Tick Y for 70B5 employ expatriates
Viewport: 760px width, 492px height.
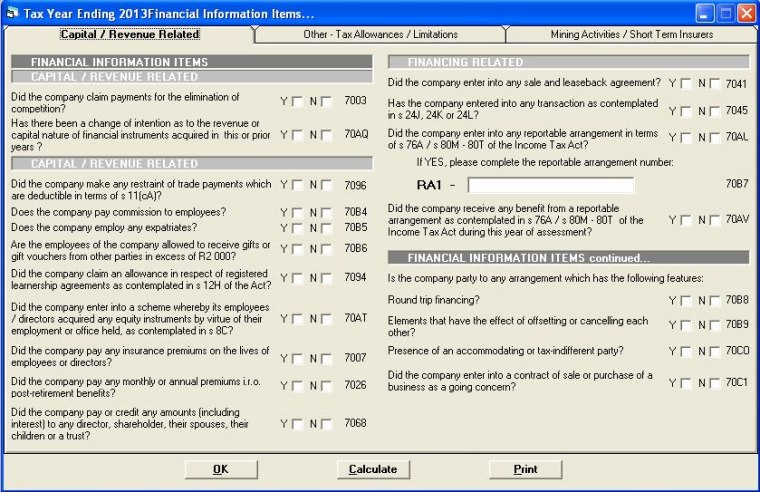pos(298,228)
